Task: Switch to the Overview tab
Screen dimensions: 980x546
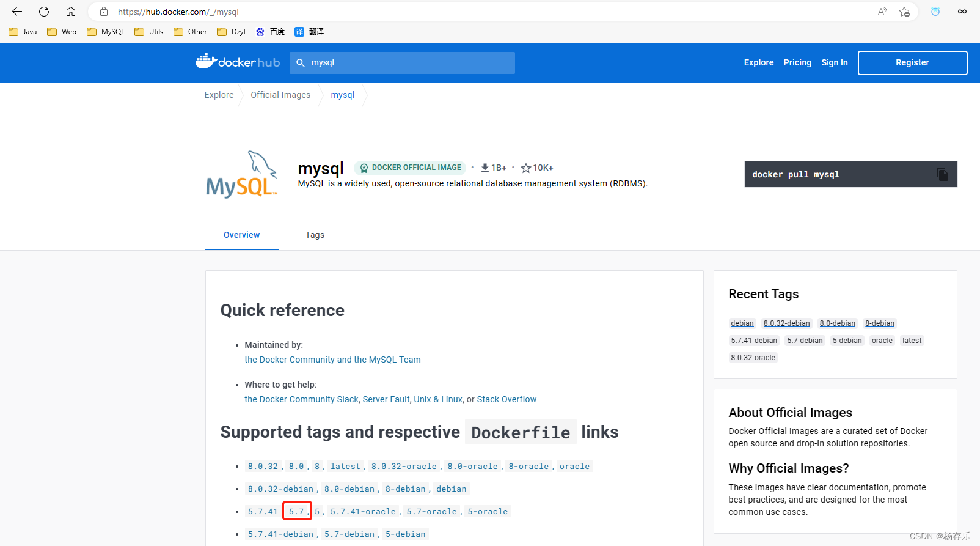Action: [x=242, y=235]
